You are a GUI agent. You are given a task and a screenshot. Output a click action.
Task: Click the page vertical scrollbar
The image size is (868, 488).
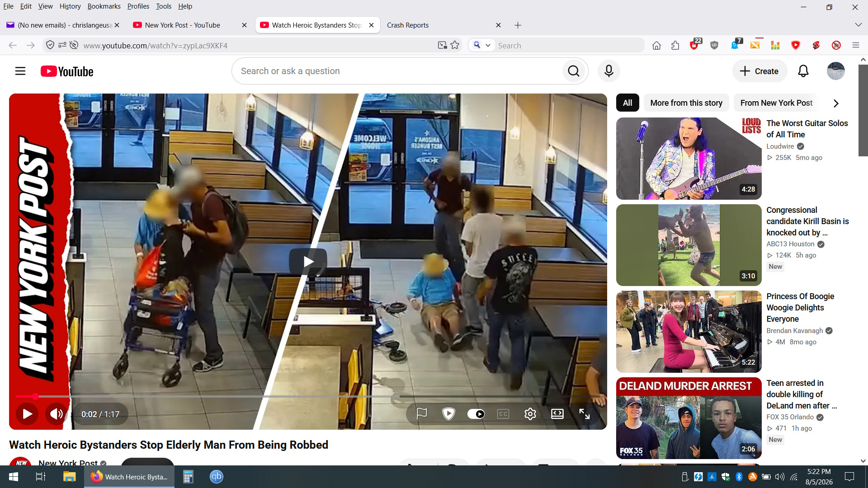tap(863, 110)
